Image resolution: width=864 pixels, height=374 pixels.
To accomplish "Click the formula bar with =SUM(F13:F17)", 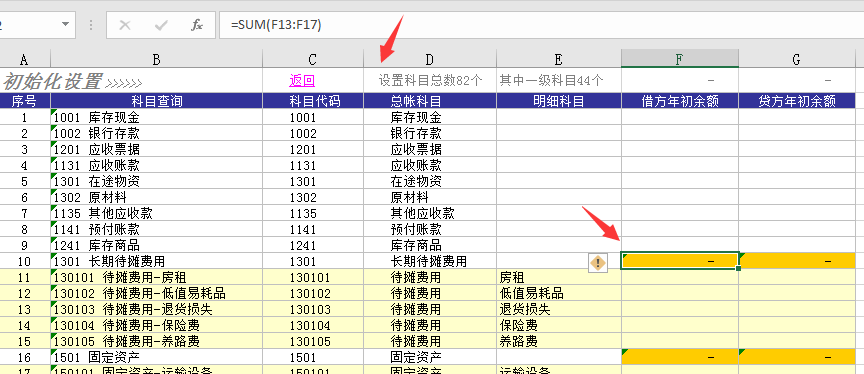I will point(541,25).
